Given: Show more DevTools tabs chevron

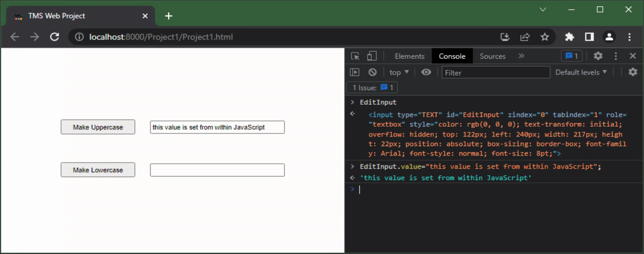Looking at the screenshot, I should pyautogui.click(x=521, y=56).
